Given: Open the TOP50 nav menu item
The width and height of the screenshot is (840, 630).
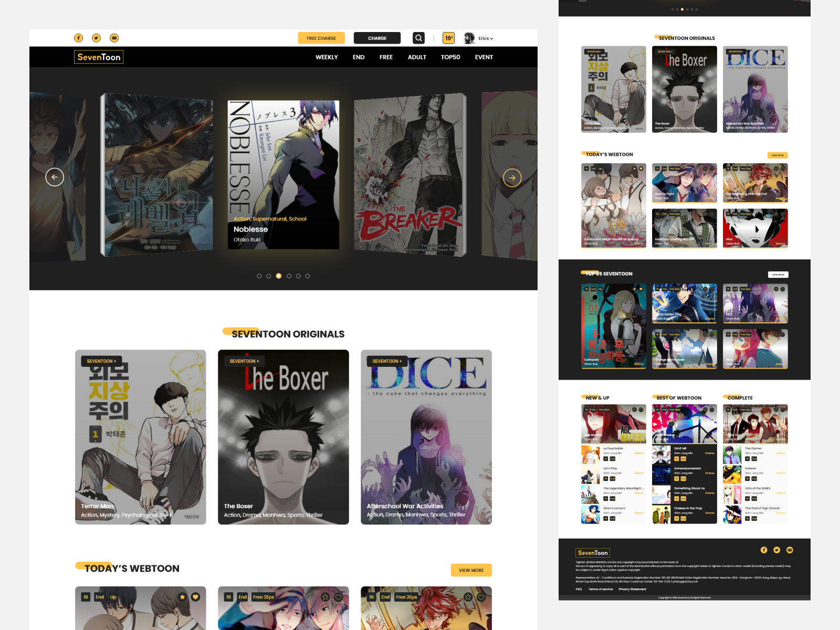Looking at the screenshot, I should click(x=450, y=57).
